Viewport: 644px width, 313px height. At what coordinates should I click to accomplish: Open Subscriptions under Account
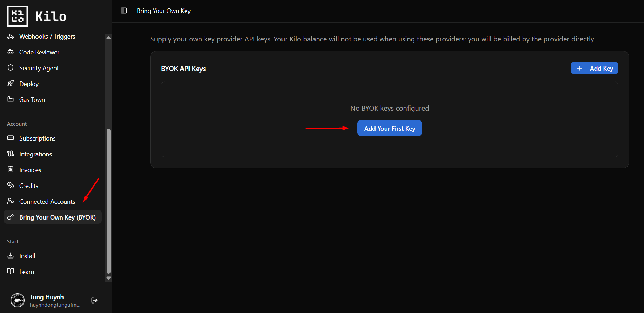coord(53,138)
